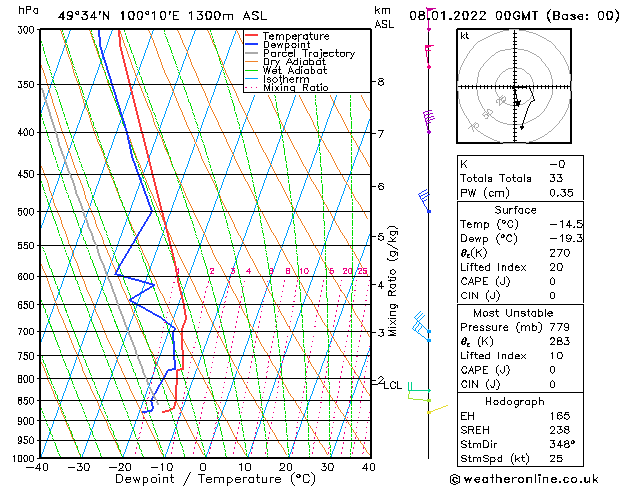Click the coordinates title 49°34'N 100°10'E
The image size is (629, 486).
click(x=119, y=16)
